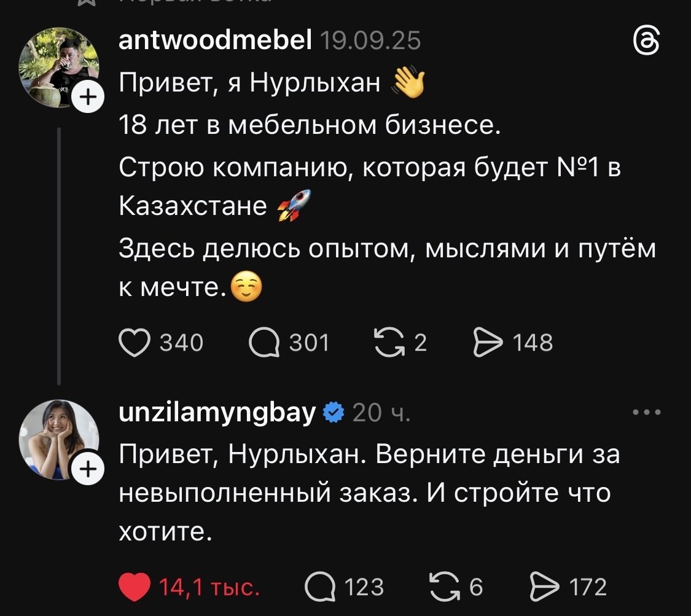The image size is (691, 616).
Task: Open three-dot menu on unzilamyngbay's reply
Action: pos(647,413)
